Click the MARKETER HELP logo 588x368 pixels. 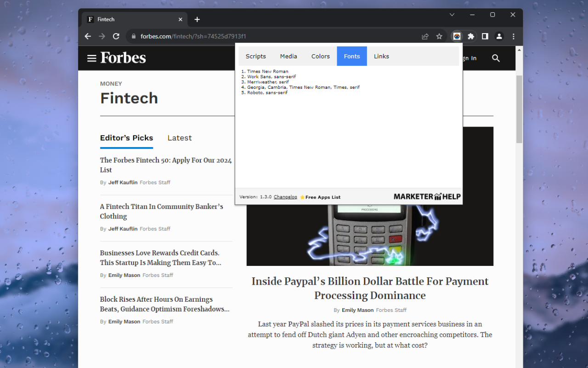coord(427,195)
